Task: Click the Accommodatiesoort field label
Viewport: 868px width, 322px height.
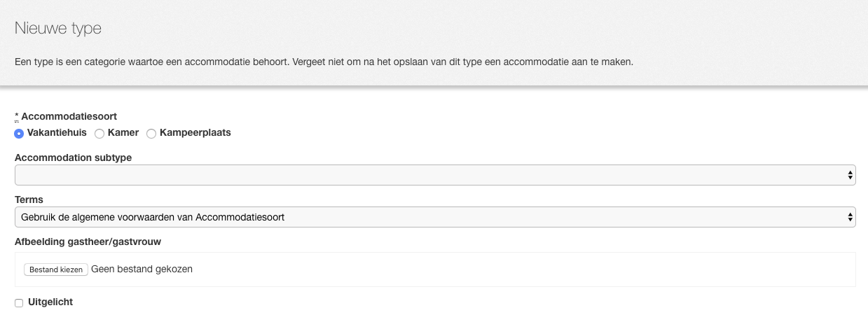Action: [69, 116]
